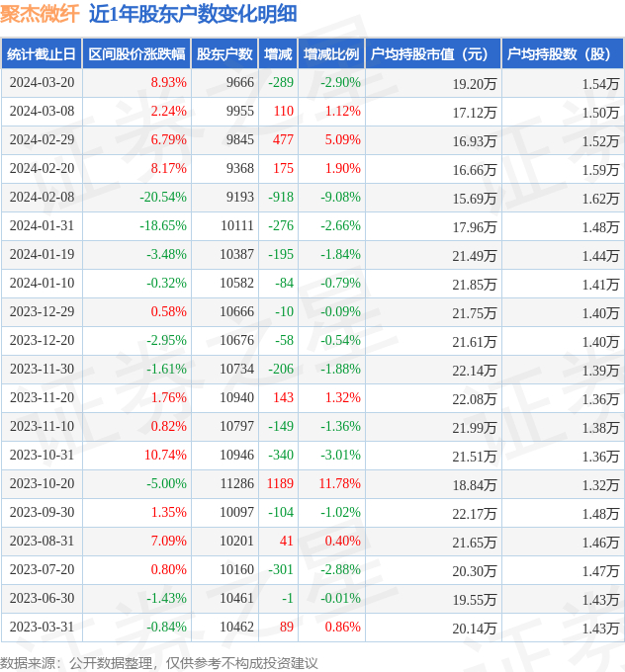The image size is (625, 672).
Task: Click the 22.17万 market value cell
Action: pos(475,513)
